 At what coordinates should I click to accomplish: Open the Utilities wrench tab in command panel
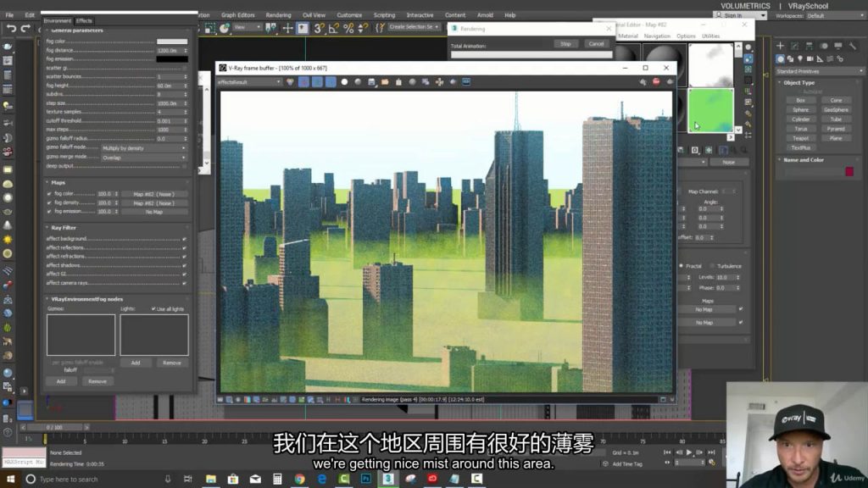point(853,46)
